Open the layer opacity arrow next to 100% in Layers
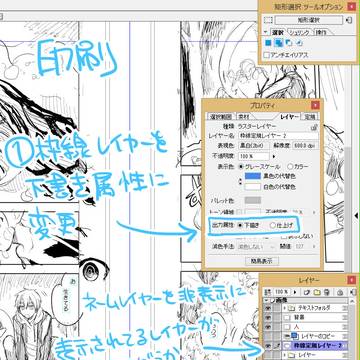The width and height of the screenshot is (360, 360). point(295,292)
